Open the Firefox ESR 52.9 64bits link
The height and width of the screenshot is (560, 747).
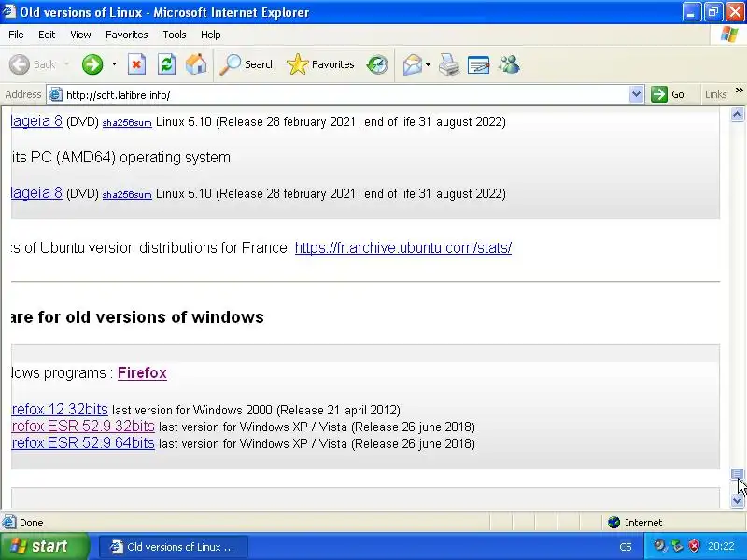[x=83, y=443]
